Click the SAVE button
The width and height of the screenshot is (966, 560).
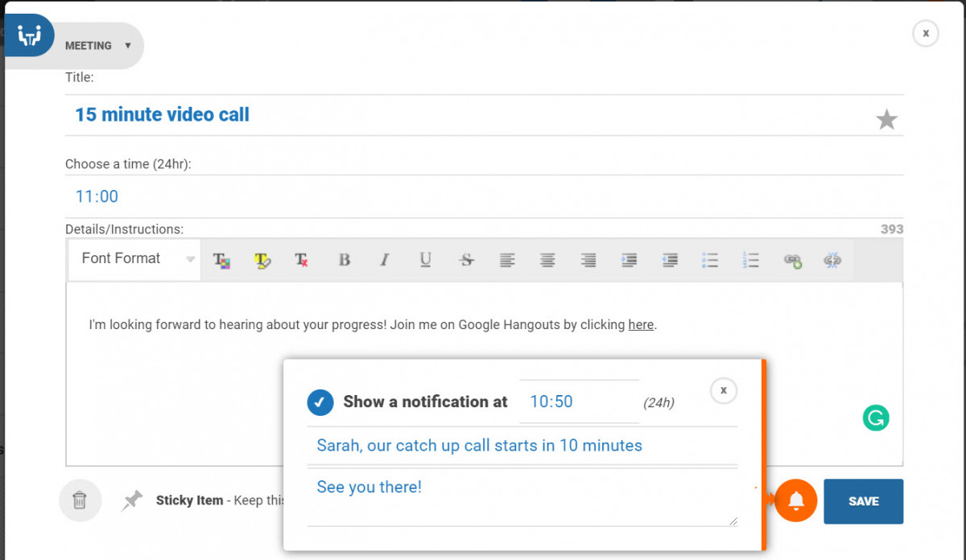[x=863, y=501]
